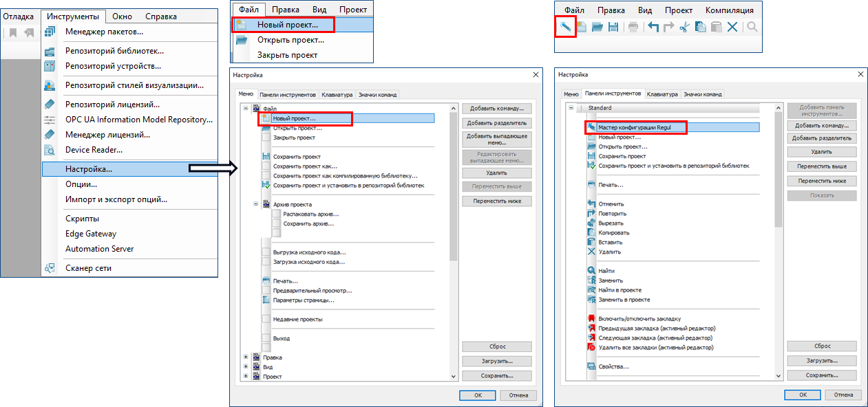Open the Компиляция menu
The height and width of the screenshot is (407, 868).
coord(729,10)
